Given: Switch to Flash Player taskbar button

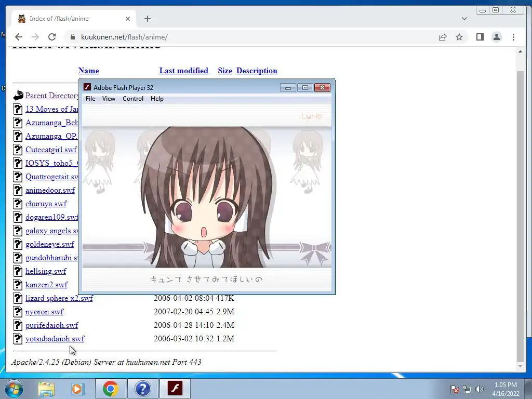Looking at the screenshot, I should 175,389.
